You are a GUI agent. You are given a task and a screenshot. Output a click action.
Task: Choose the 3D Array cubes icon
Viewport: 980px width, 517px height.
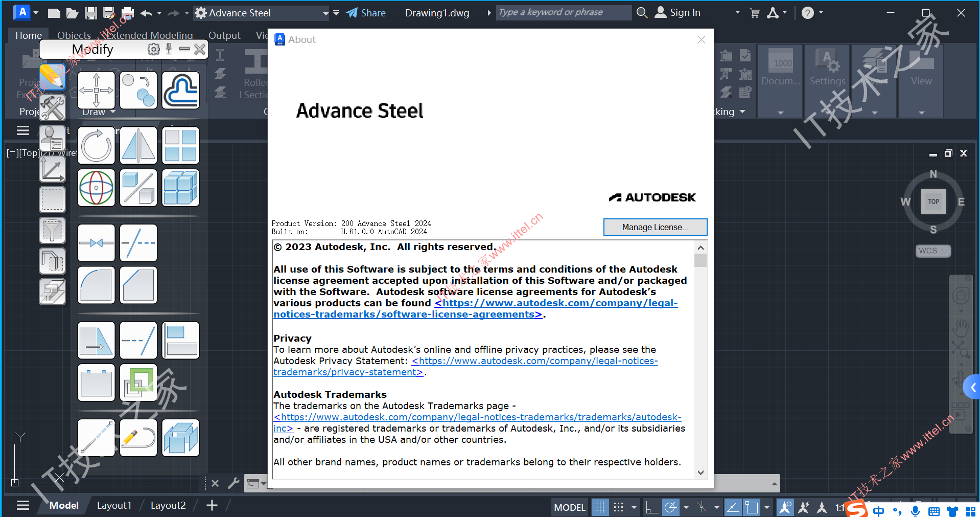tap(180, 188)
